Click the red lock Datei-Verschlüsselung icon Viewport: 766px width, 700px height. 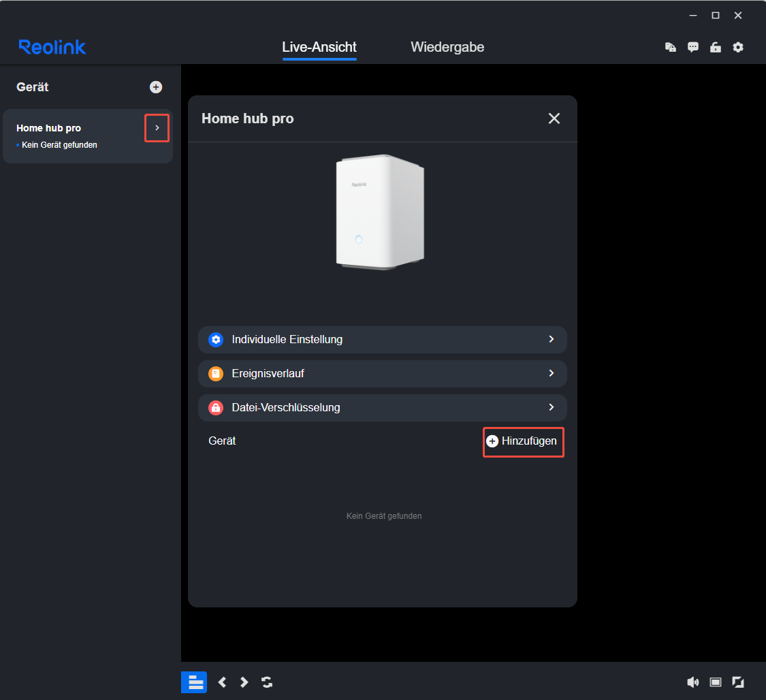point(216,408)
